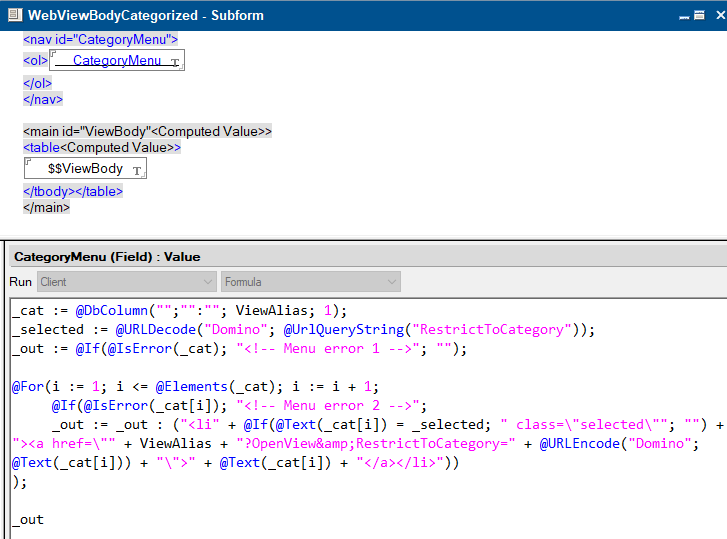This screenshot has height=539, width=727.
Task: Click the </nav> closing tag
Action: (x=43, y=99)
